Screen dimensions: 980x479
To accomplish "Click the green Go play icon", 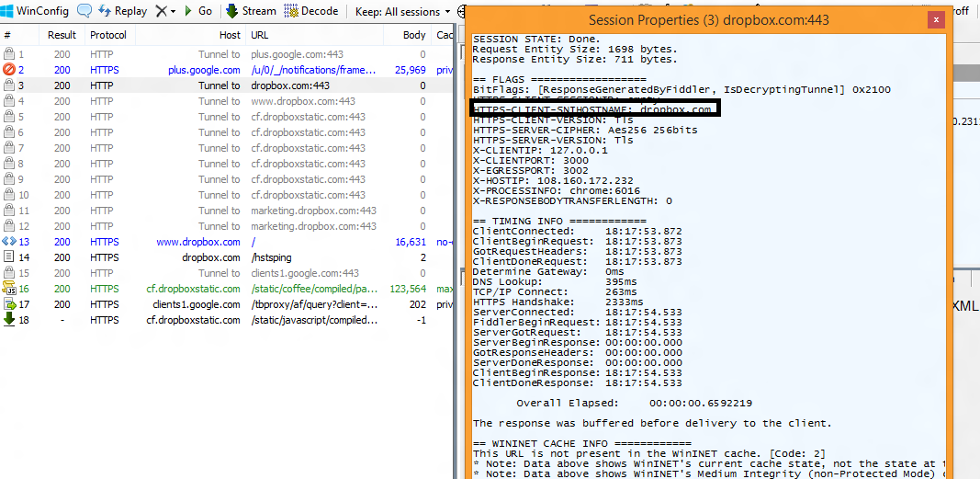I will tap(187, 11).
